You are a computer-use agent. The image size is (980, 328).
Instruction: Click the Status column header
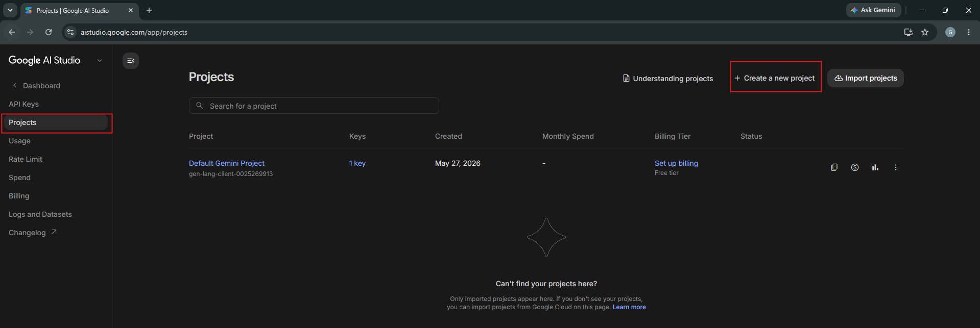point(751,136)
